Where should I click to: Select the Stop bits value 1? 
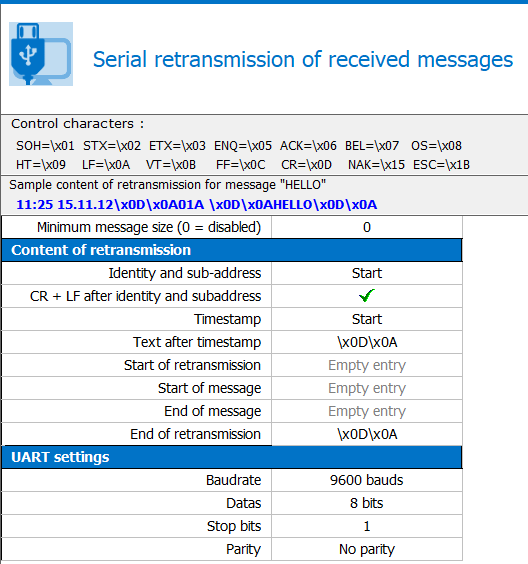pos(367,526)
